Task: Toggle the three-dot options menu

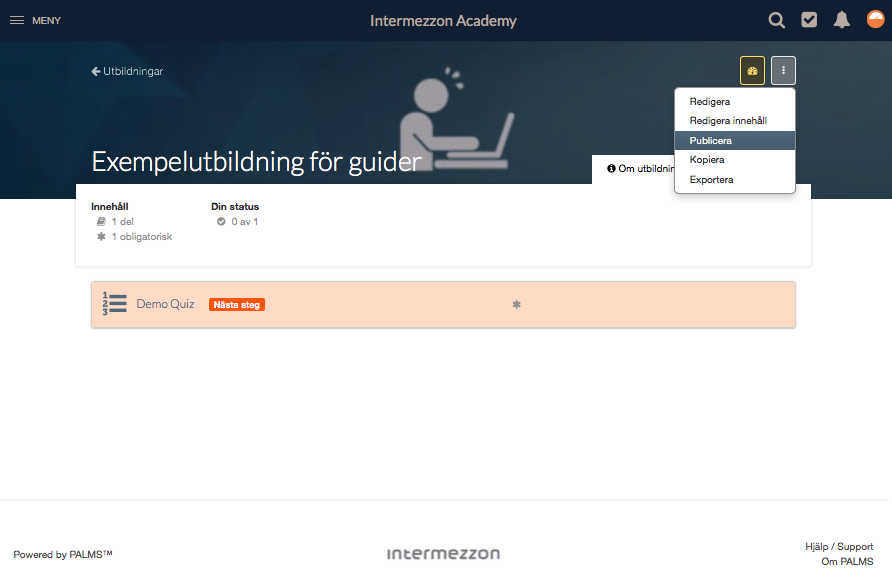Action: pyautogui.click(x=783, y=71)
